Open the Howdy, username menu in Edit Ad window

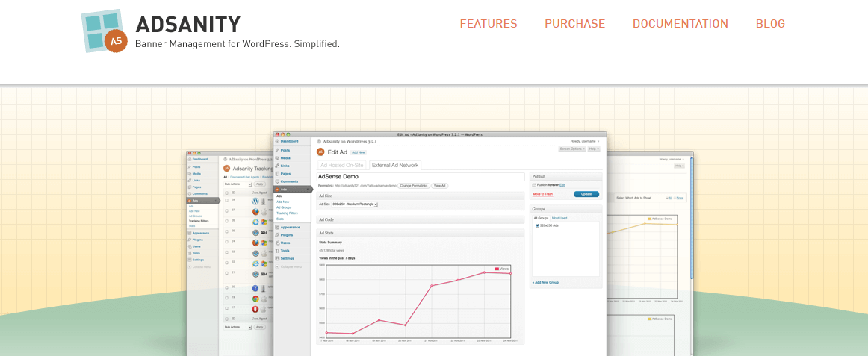(x=585, y=141)
